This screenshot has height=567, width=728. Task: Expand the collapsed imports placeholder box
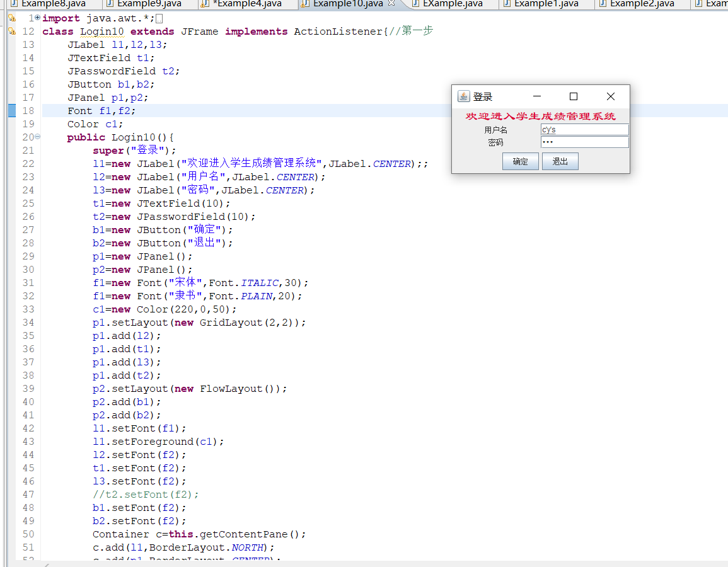click(159, 19)
